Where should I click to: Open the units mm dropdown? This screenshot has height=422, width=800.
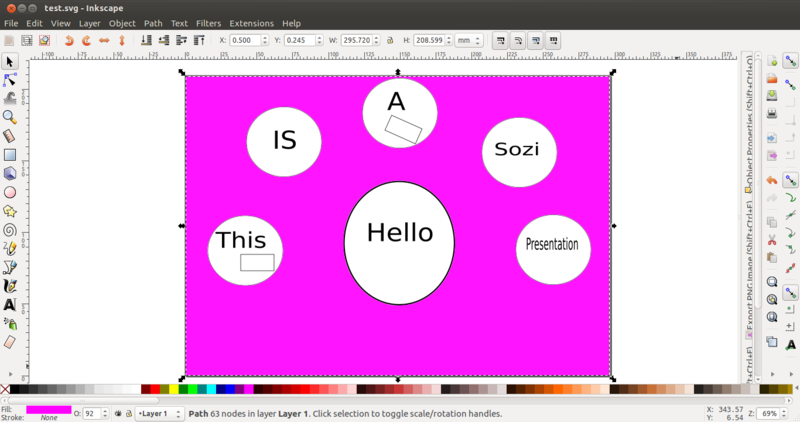coord(469,40)
